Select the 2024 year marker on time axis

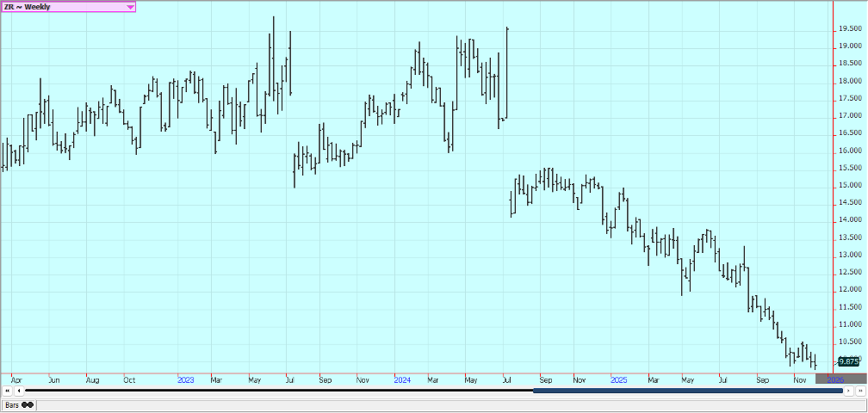click(402, 379)
